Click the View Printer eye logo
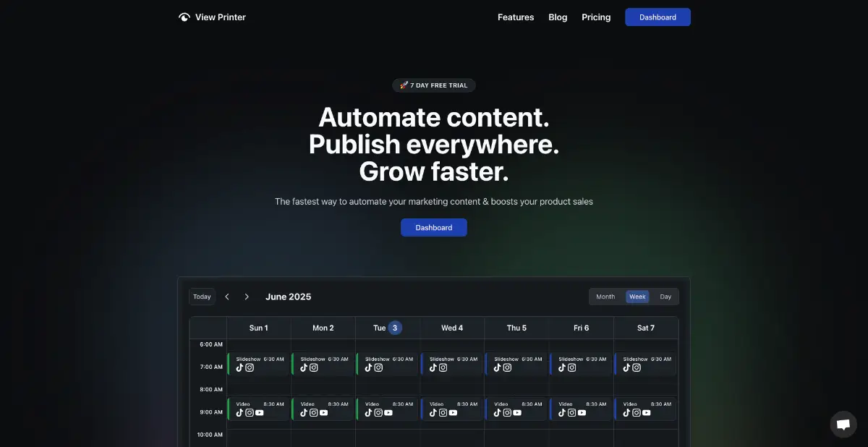868x447 pixels. 184,17
